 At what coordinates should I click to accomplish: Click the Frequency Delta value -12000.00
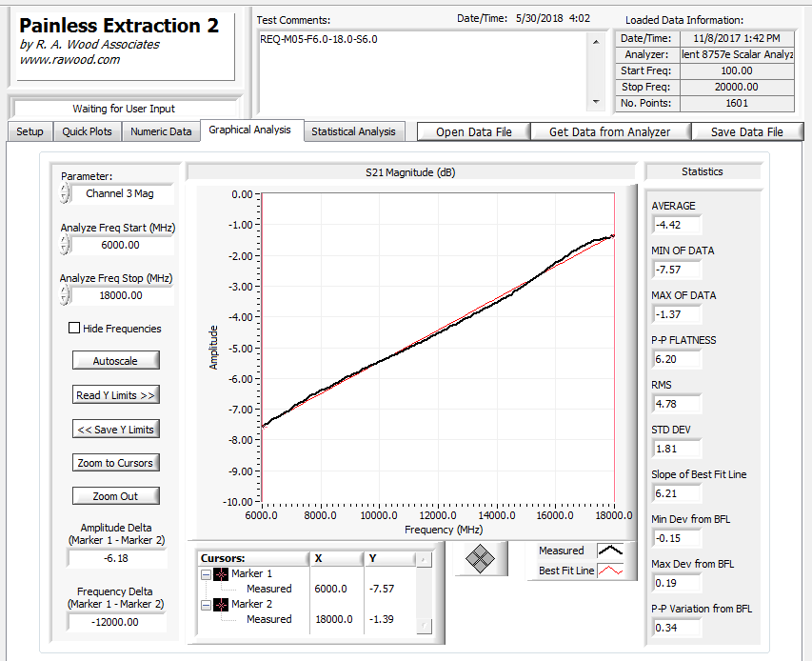point(115,622)
